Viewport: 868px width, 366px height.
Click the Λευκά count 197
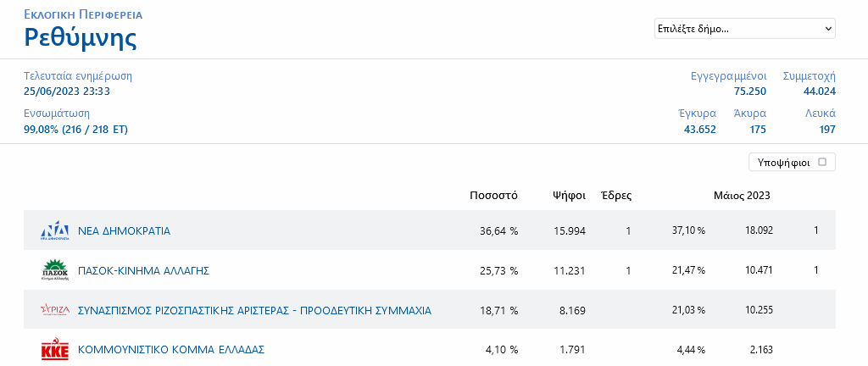point(826,130)
